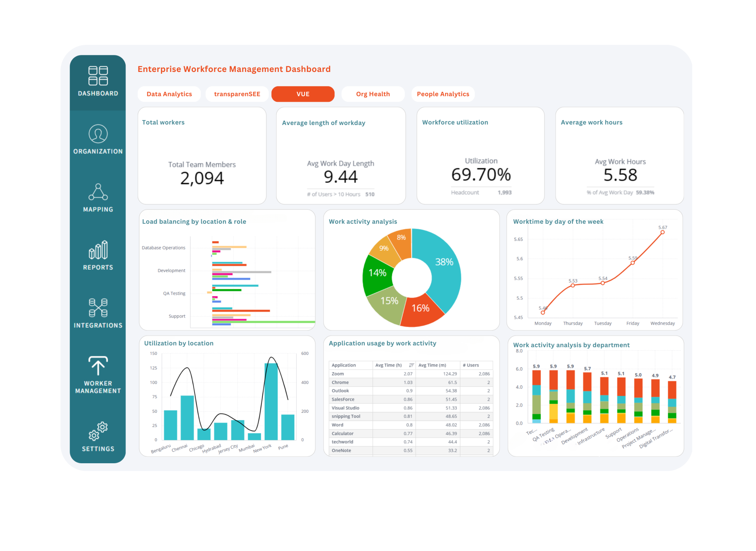Click the sort icon on Avg Time (h) column
Screen dimensions: 756x551
411,365
